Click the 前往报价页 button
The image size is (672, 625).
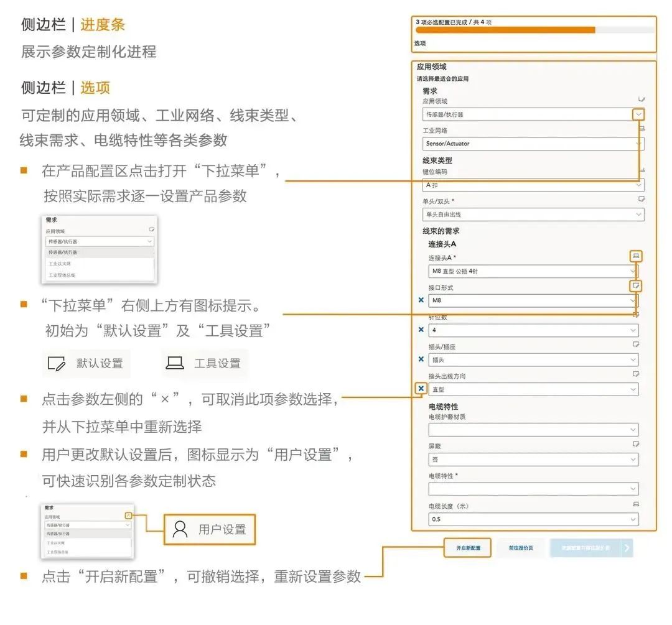[x=521, y=548]
